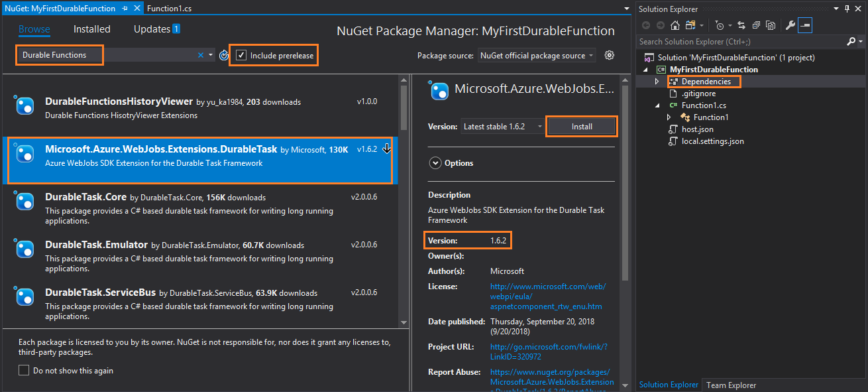Clear the Durable Functions search text
Image resolution: width=868 pixels, height=392 pixels.
[x=201, y=55]
